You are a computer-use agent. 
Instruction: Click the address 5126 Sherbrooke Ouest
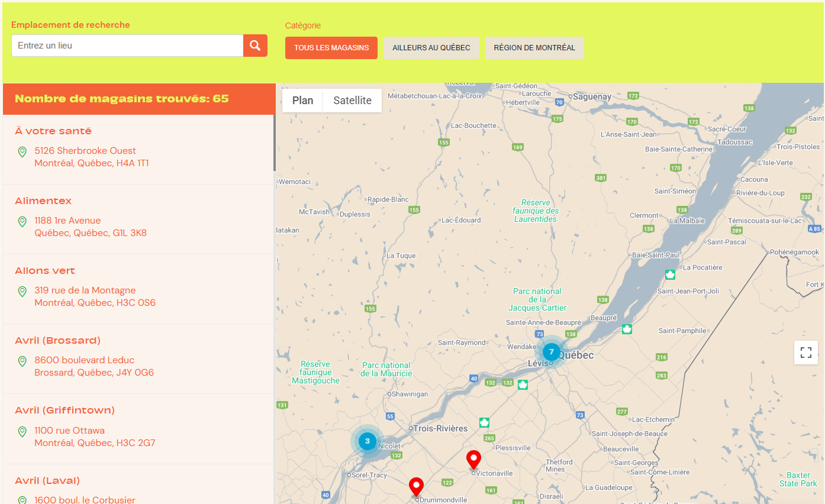85,151
